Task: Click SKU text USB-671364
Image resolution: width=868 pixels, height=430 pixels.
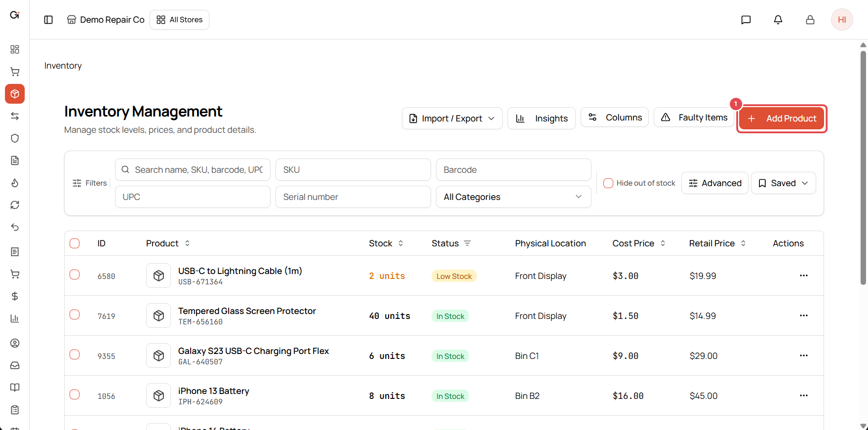Action: [x=200, y=282]
